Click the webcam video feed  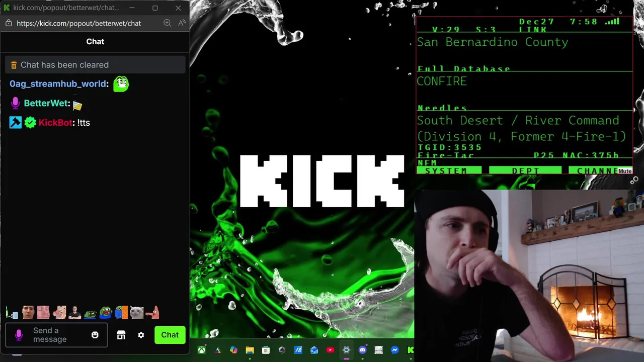529,276
